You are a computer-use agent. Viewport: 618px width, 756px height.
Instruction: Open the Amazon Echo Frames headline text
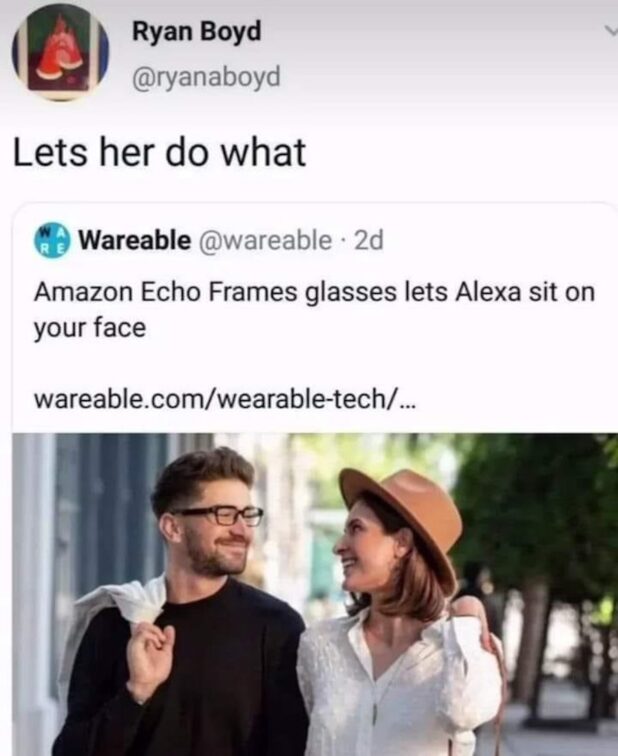tap(314, 310)
